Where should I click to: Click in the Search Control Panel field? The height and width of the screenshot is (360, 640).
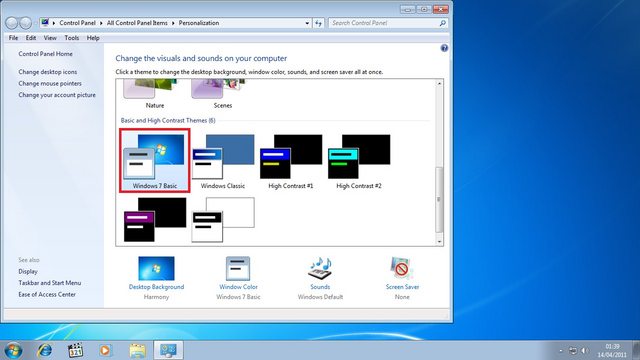(x=384, y=23)
